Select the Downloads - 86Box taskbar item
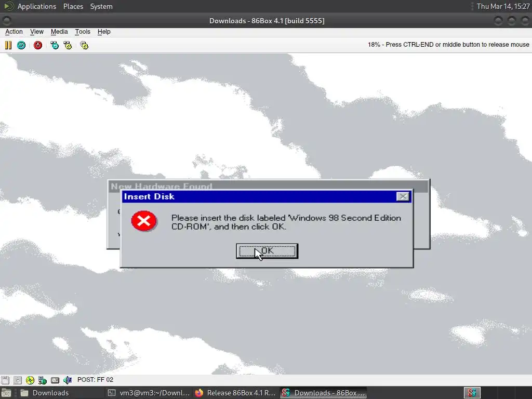The image size is (532, 399). [323, 393]
